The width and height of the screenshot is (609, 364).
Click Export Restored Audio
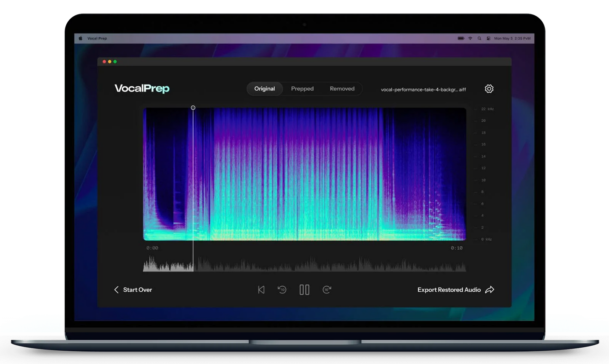(449, 290)
